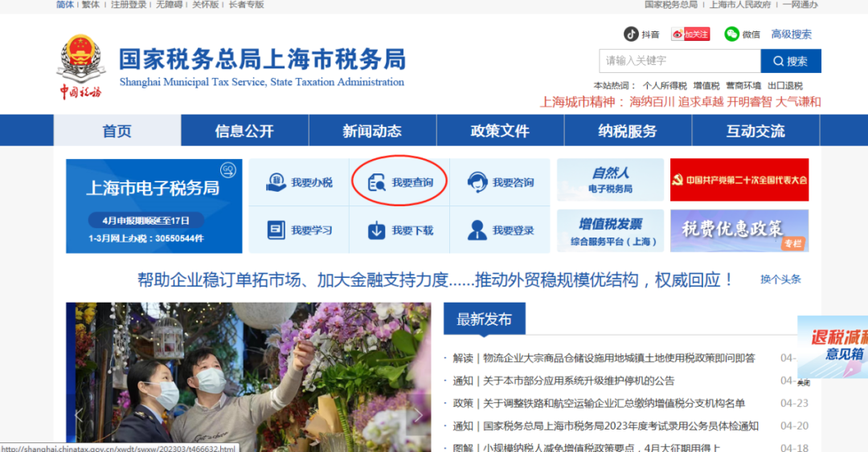This screenshot has height=452, width=868.
Task: Go to the 首页 tab
Action: pyautogui.click(x=117, y=131)
